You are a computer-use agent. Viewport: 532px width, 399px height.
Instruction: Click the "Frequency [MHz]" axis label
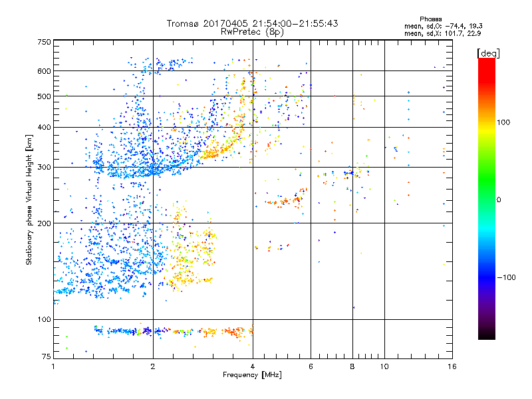[x=252, y=375]
